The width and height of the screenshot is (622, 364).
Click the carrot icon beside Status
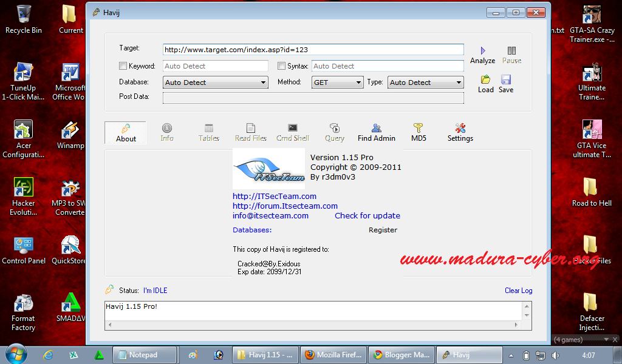pyautogui.click(x=109, y=290)
